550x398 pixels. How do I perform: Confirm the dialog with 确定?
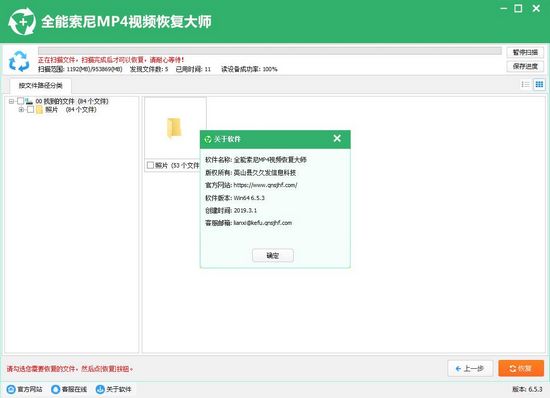[x=273, y=256]
